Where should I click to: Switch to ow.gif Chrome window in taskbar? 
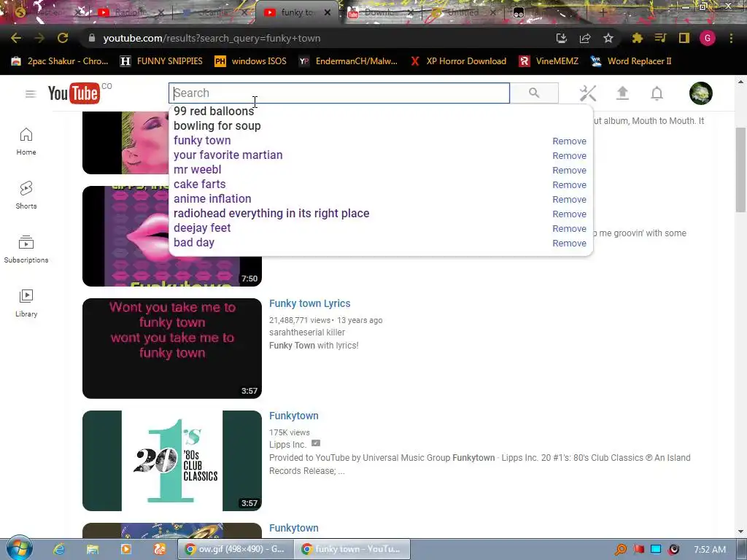point(234,549)
